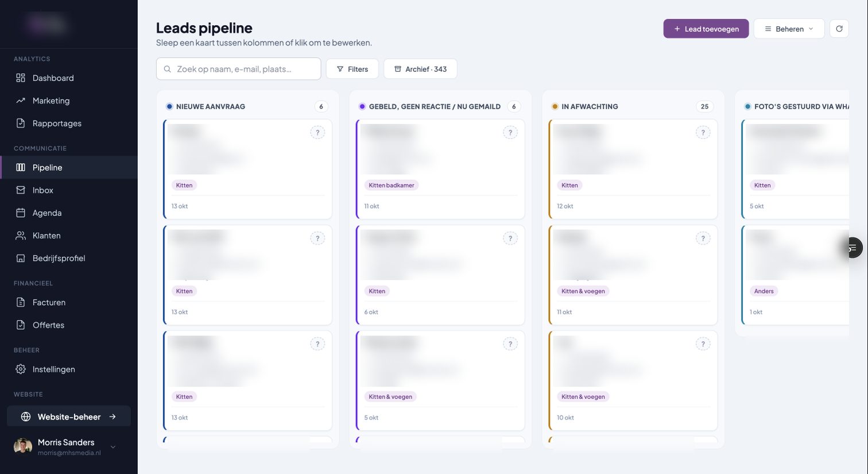This screenshot has width=868, height=474.
Task: Click the IN AFWACHTING column title
Action: [590, 106]
